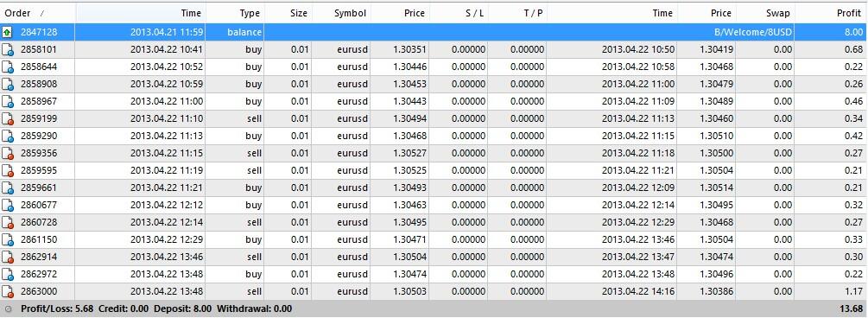Select profit value 0.68
This screenshot has height=318, width=868.
click(x=853, y=50)
